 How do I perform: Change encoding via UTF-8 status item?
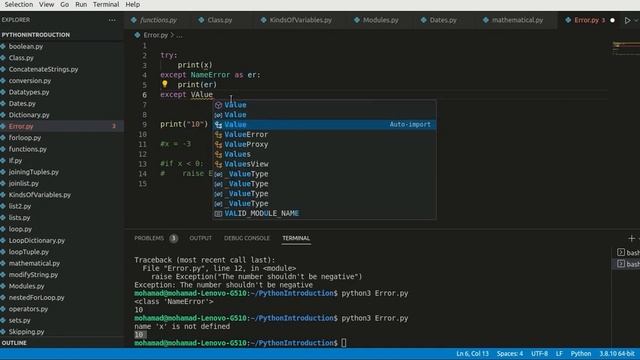[539, 354]
